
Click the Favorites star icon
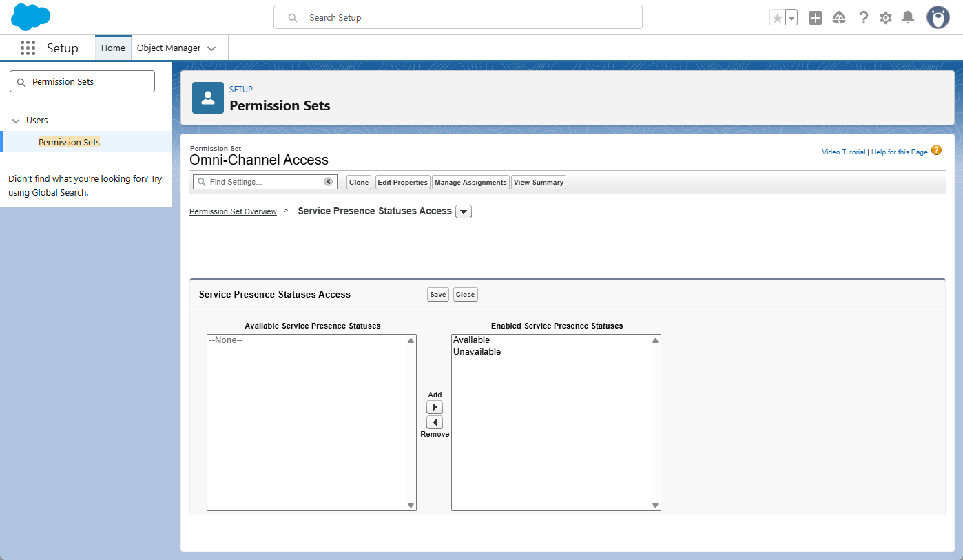pyautogui.click(x=778, y=18)
